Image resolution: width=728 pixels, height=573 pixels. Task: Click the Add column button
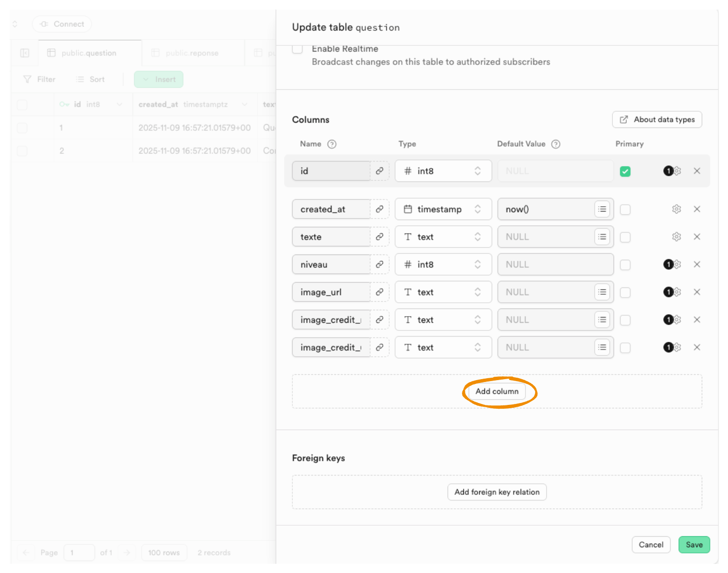[x=497, y=392]
